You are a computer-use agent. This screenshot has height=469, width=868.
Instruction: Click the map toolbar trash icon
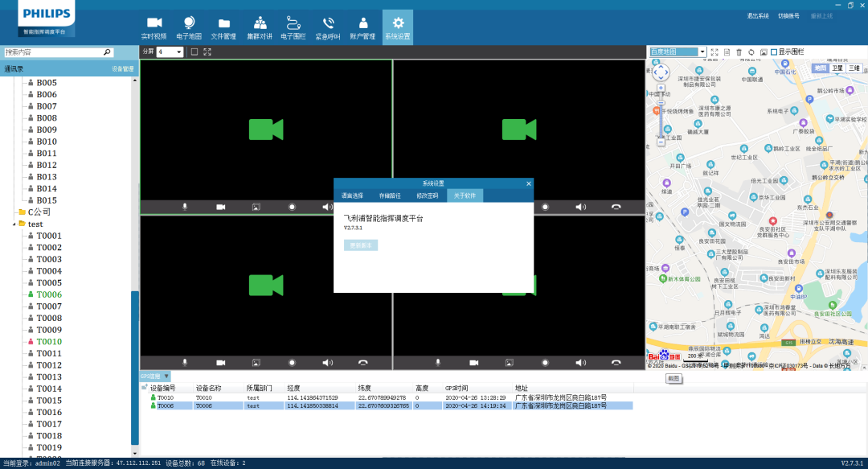pyautogui.click(x=739, y=52)
